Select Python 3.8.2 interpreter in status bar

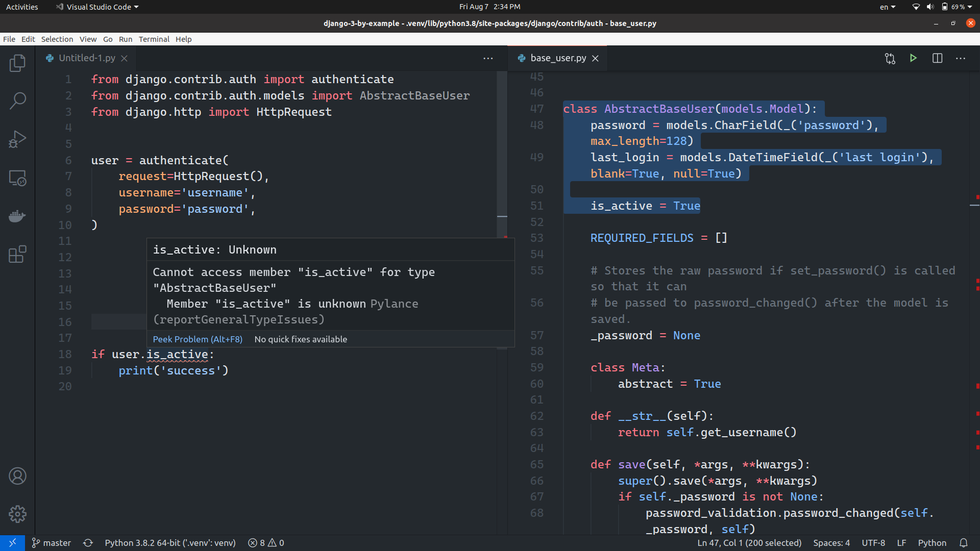point(170,543)
